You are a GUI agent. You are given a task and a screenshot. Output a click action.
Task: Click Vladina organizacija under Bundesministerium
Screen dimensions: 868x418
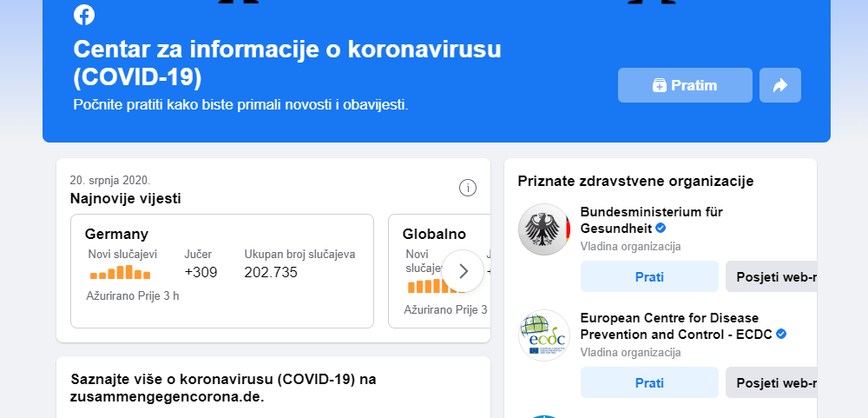(x=630, y=246)
